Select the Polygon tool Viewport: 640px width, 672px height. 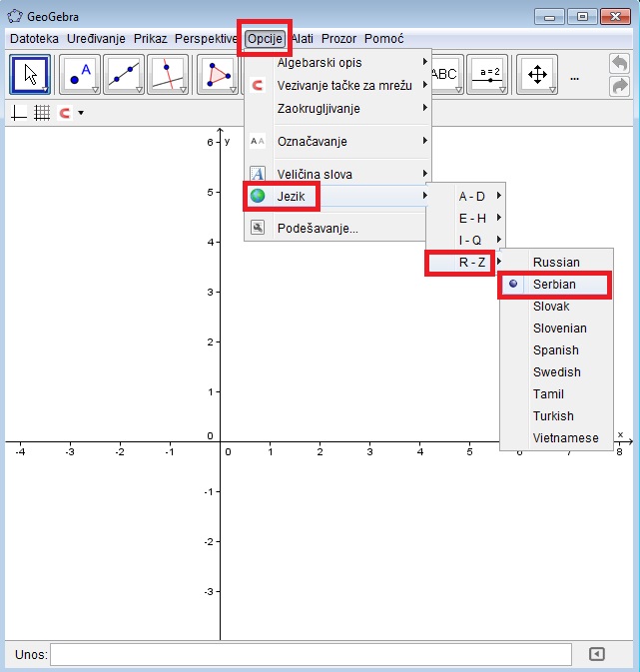(218, 74)
